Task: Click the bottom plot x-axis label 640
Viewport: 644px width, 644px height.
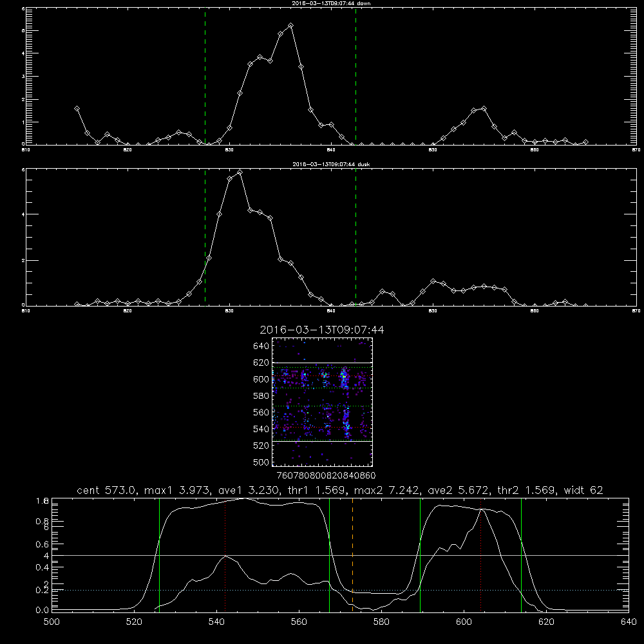Action: pyautogui.click(x=629, y=622)
